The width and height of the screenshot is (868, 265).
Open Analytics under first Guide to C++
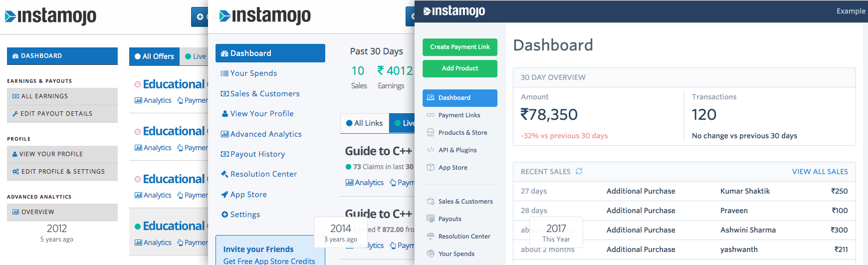point(365,183)
